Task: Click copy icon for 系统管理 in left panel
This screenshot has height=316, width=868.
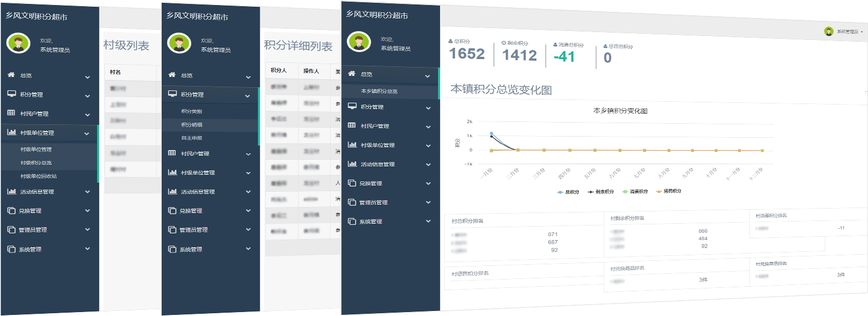Action: pyautogui.click(x=11, y=249)
